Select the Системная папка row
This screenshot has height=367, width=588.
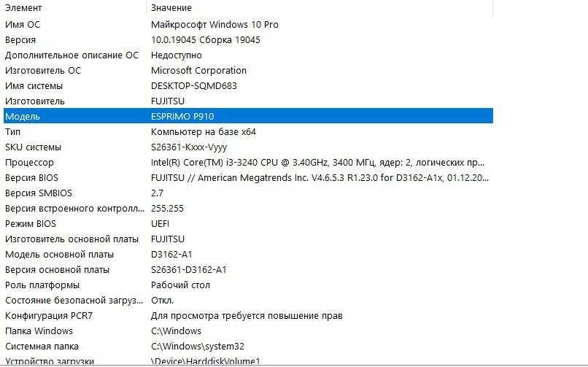[248, 347]
